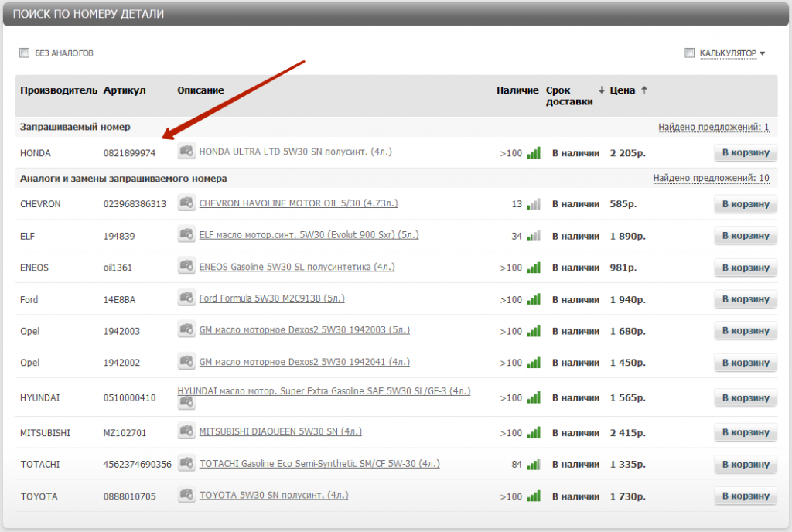
Task: Add Ford 14E8BA to cart
Action: click(746, 299)
